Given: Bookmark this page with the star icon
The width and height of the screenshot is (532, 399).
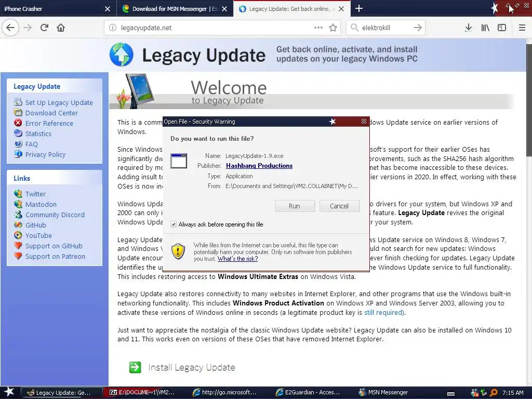Looking at the screenshot, I should pyautogui.click(x=333, y=28).
